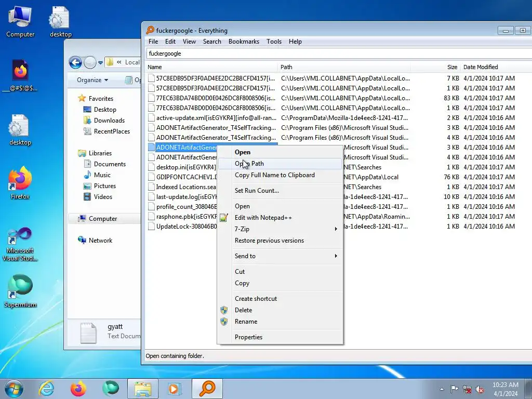
Task: Sort results by the Name column header
Action: 212,67
